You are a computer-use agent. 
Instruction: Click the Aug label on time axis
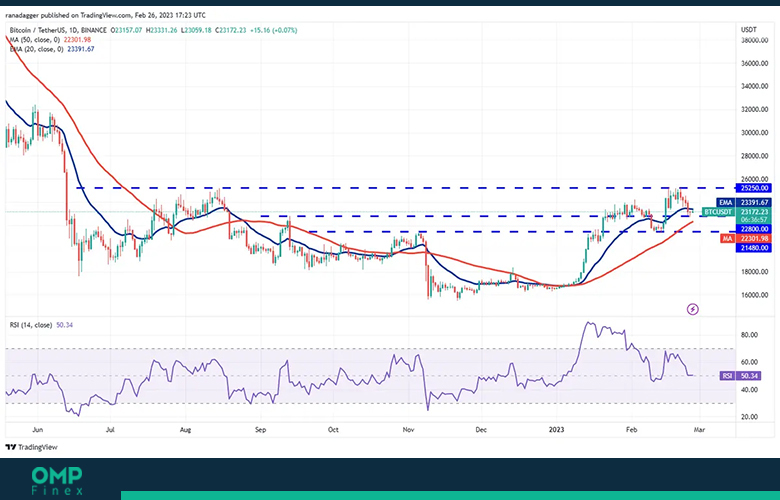[x=185, y=429]
